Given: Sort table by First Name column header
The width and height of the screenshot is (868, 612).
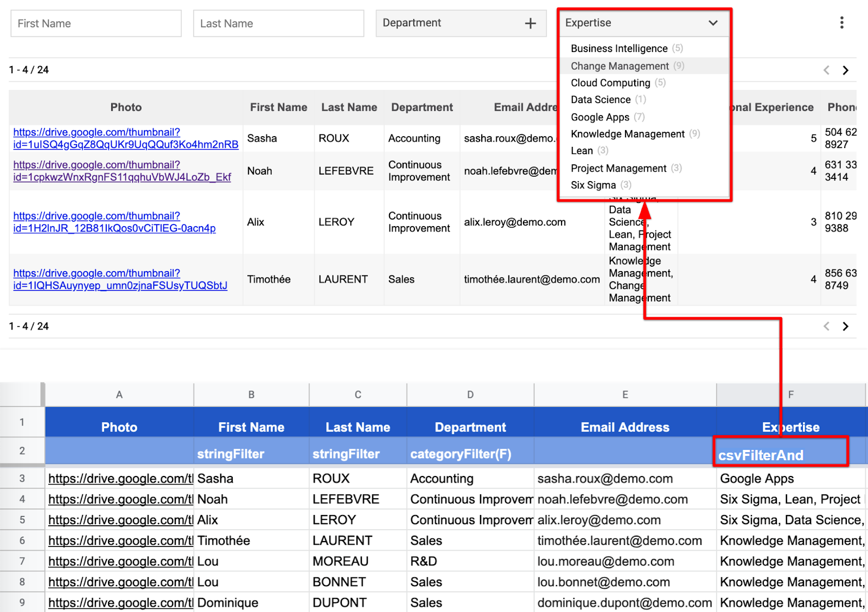Looking at the screenshot, I should (278, 107).
